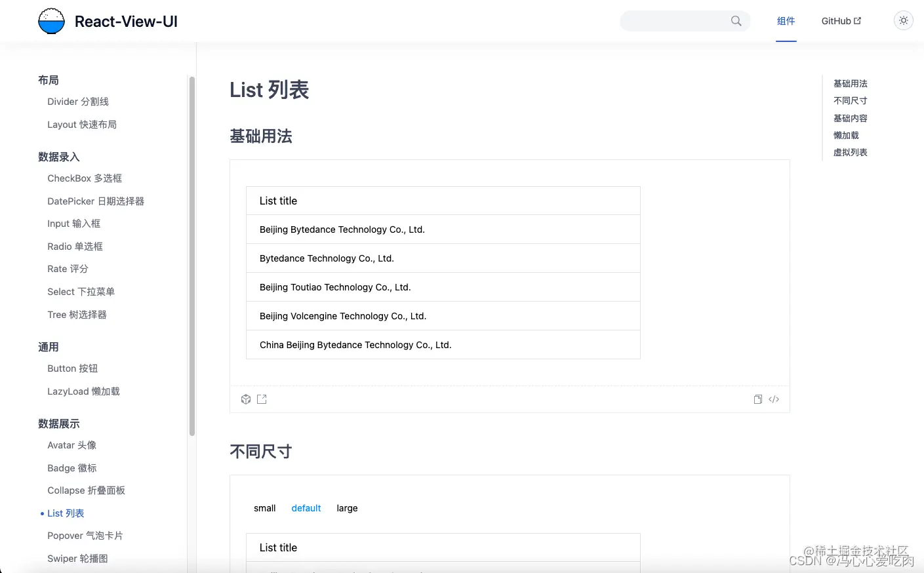Screen dimensions: 924x573
Task: Click Beijing Volcengine Technology Co., Ltd. row
Action: [x=443, y=316]
